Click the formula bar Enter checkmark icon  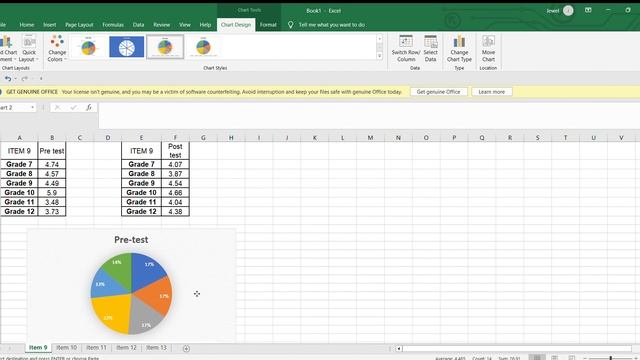73,107
